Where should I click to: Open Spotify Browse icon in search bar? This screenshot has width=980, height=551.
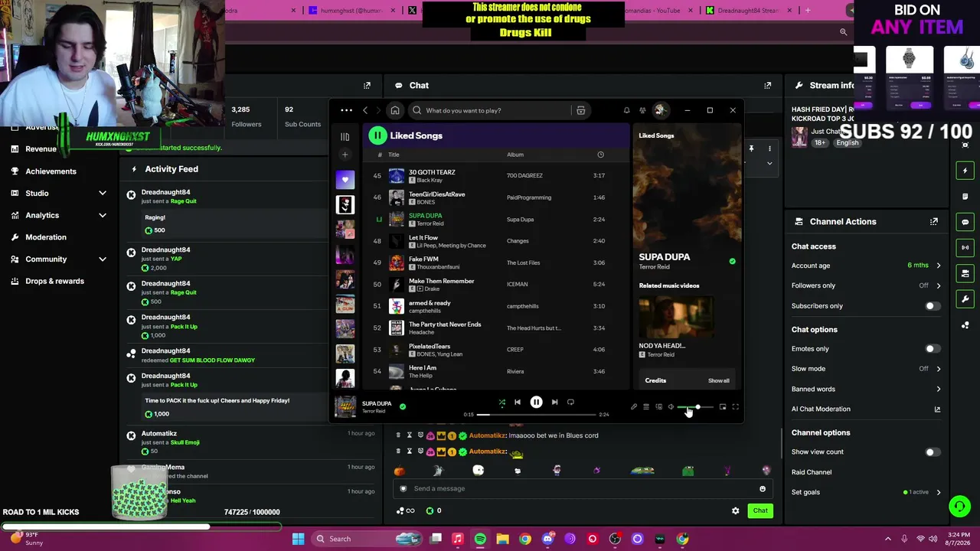[x=581, y=110]
